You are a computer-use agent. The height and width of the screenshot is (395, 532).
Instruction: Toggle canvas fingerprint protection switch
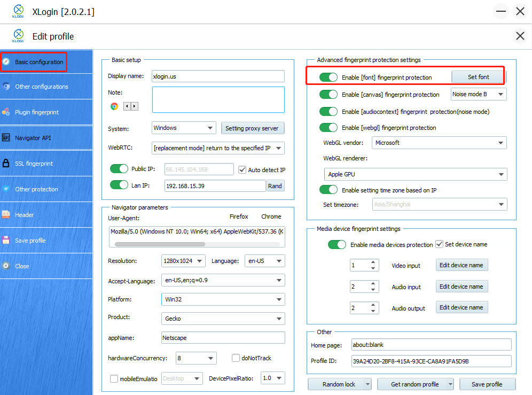(x=328, y=94)
